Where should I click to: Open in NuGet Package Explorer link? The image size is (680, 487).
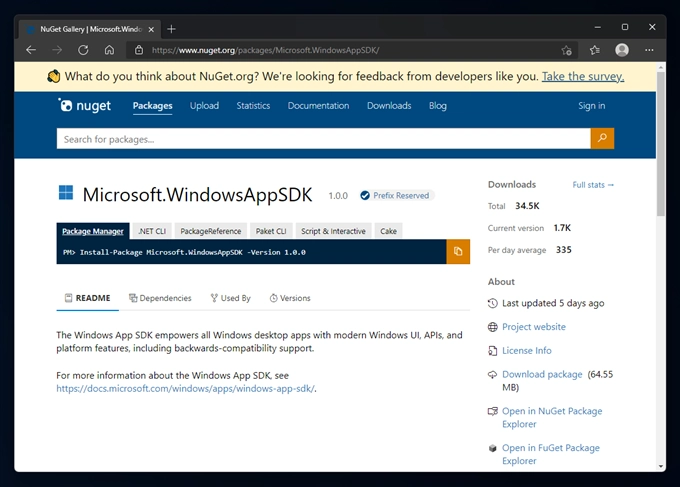(x=552, y=418)
